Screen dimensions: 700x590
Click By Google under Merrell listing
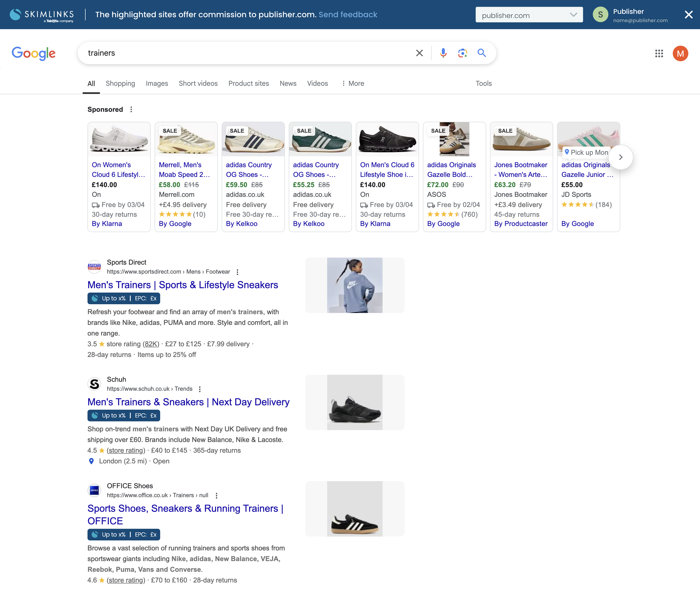click(175, 224)
